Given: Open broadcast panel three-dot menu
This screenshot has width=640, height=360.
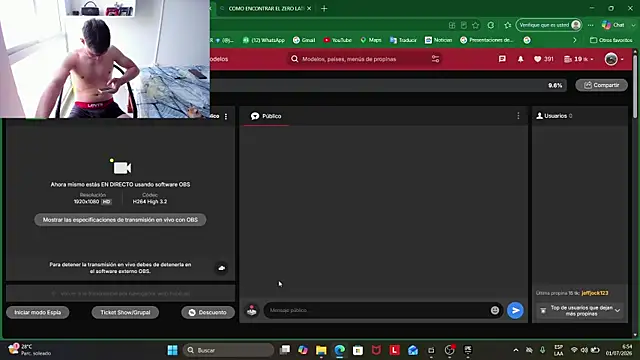Looking at the screenshot, I should pos(226,116).
